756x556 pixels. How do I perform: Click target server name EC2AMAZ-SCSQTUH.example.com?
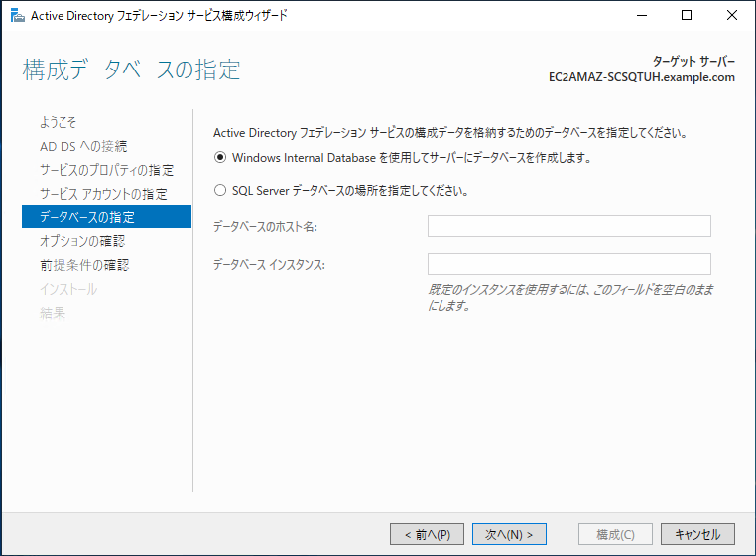642,77
